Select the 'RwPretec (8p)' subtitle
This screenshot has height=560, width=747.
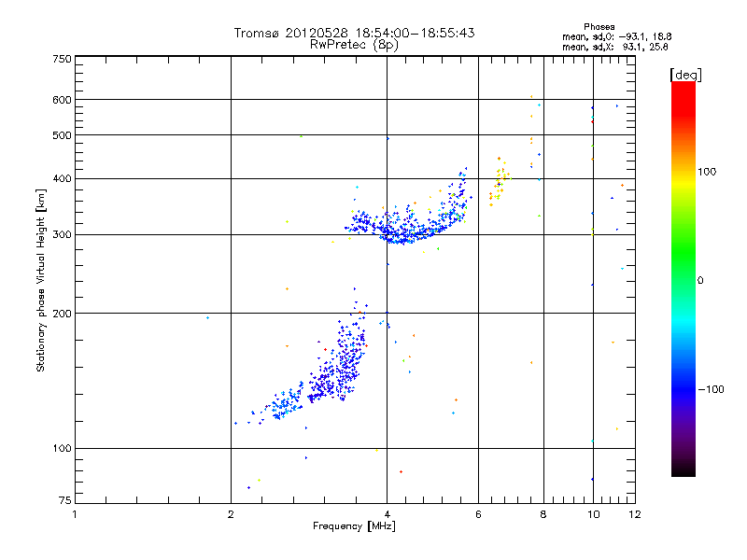(354, 45)
